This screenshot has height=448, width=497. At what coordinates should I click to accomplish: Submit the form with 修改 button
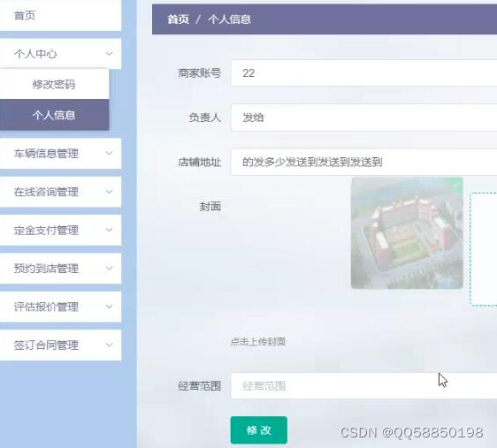258,430
